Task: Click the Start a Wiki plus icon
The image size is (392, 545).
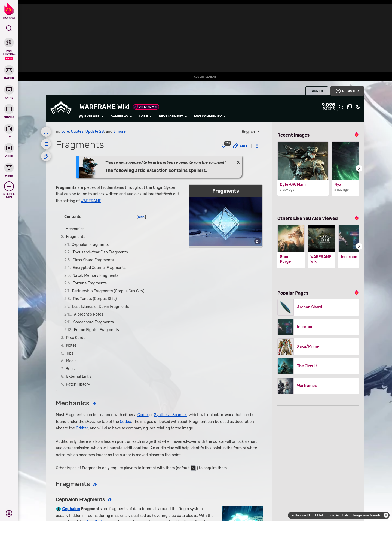Action: [x=9, y=186]
